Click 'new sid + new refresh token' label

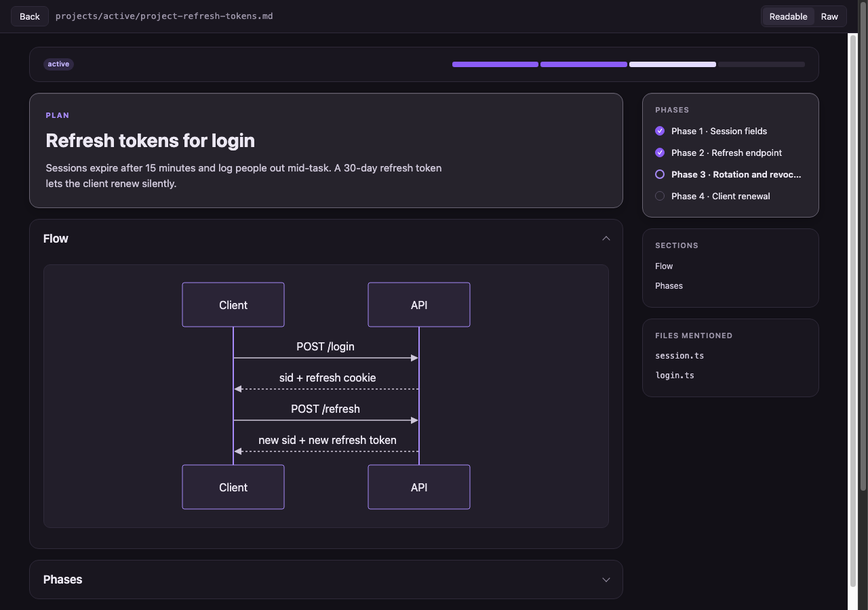[x=328, y=440]
